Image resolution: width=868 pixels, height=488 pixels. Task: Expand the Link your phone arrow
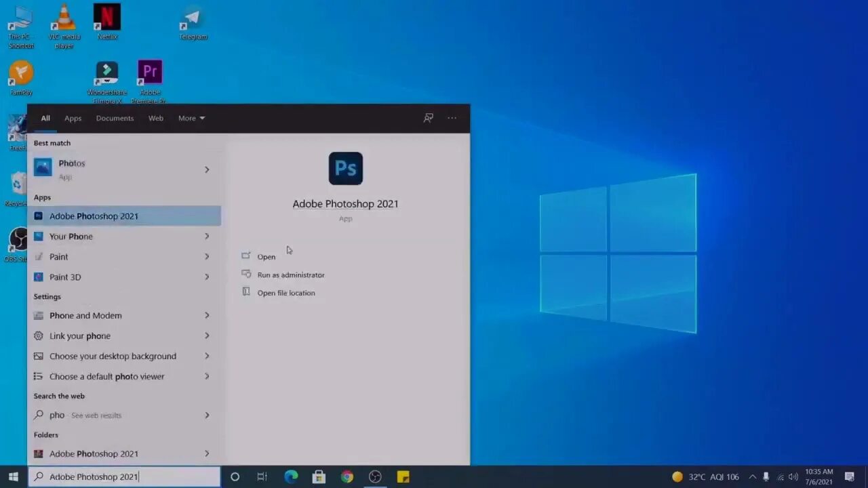[x=207, y=335]
